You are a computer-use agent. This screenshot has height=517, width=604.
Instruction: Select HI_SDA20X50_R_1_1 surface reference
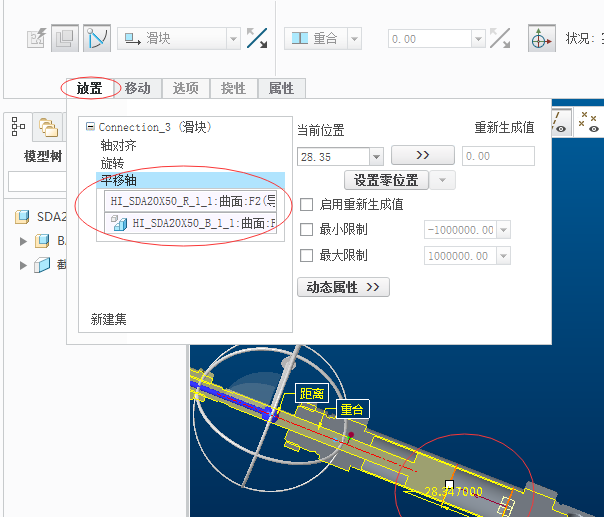(190, 201)
